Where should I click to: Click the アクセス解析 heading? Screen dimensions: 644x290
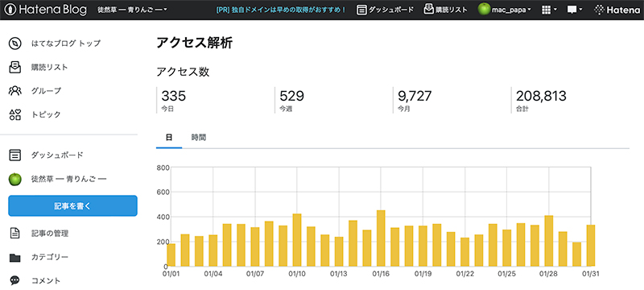[x=195, y=43]
